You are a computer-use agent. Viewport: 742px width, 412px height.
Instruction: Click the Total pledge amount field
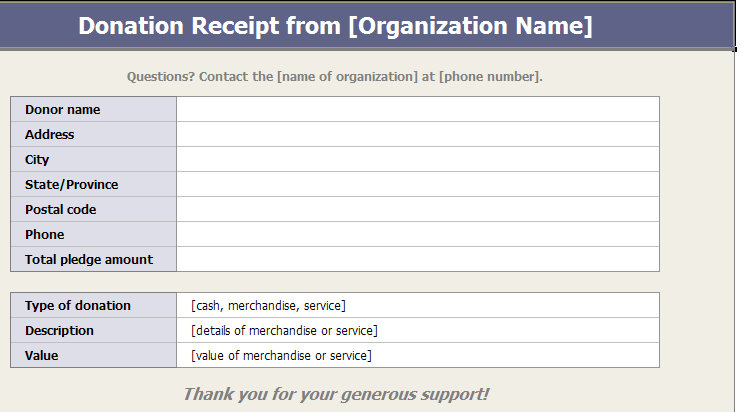[418, 259]
